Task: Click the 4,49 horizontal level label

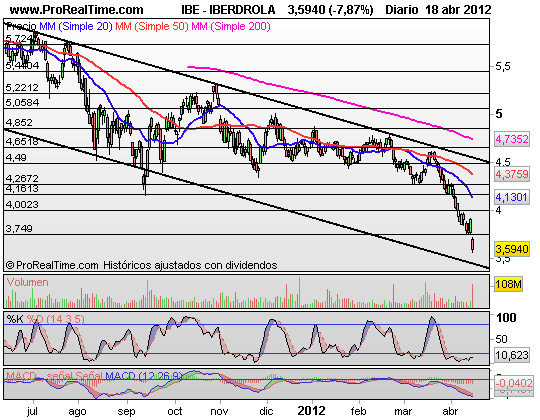Action: pos(16,158)
